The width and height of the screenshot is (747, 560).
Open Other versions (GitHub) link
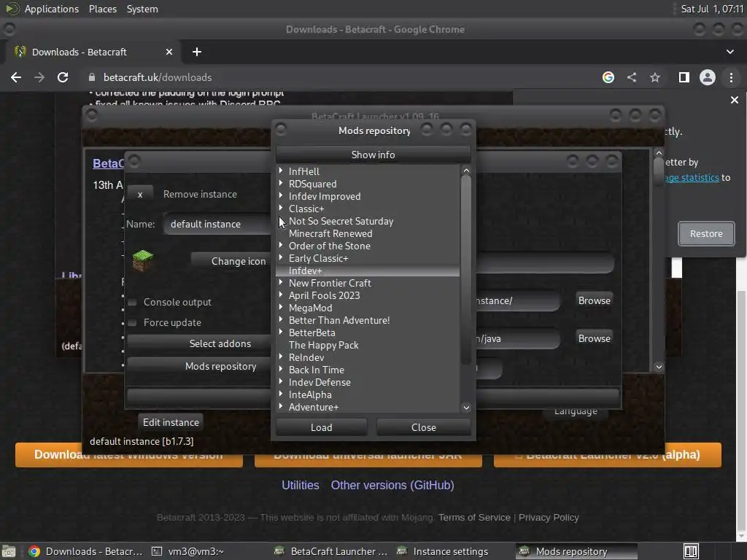pos(392,485)
